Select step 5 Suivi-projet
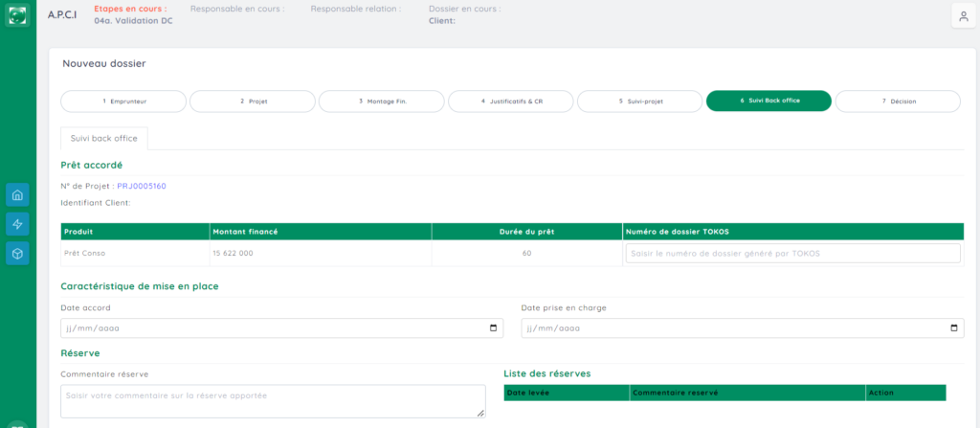This screenshot has height=428, width=980. pos(640,101)
